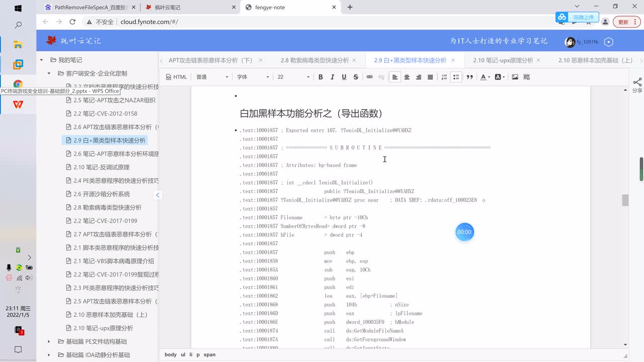Align text left
Screen dimensions: 644x362
pyautogui.click(x=395, y=77)
